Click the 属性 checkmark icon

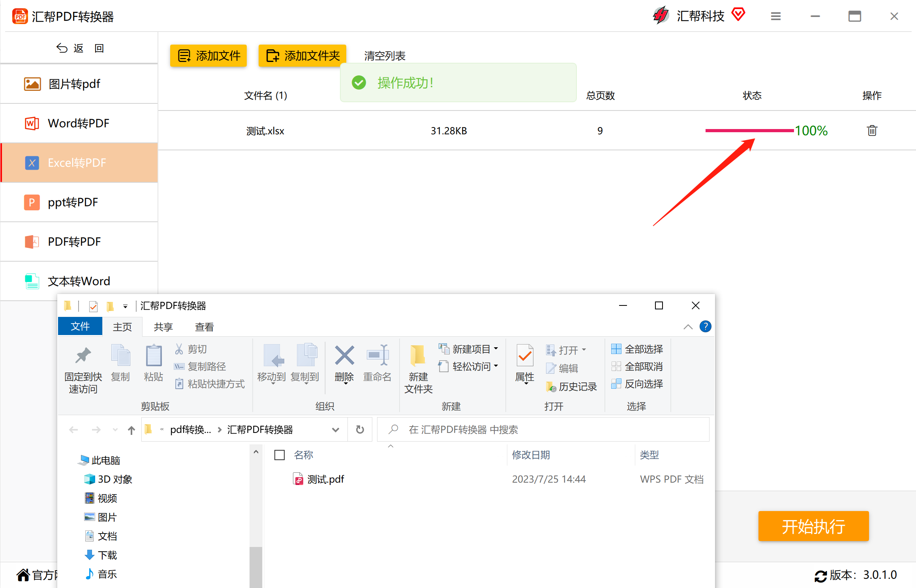pyautogui.click(x=525, y=356)
